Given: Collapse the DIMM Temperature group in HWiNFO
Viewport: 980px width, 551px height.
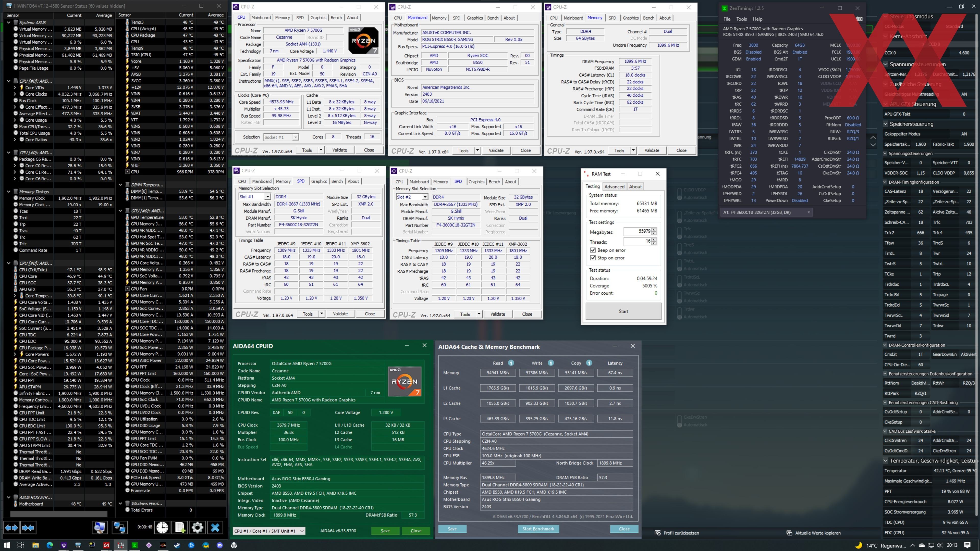Looking at the screenshot, I should point(120,185).
